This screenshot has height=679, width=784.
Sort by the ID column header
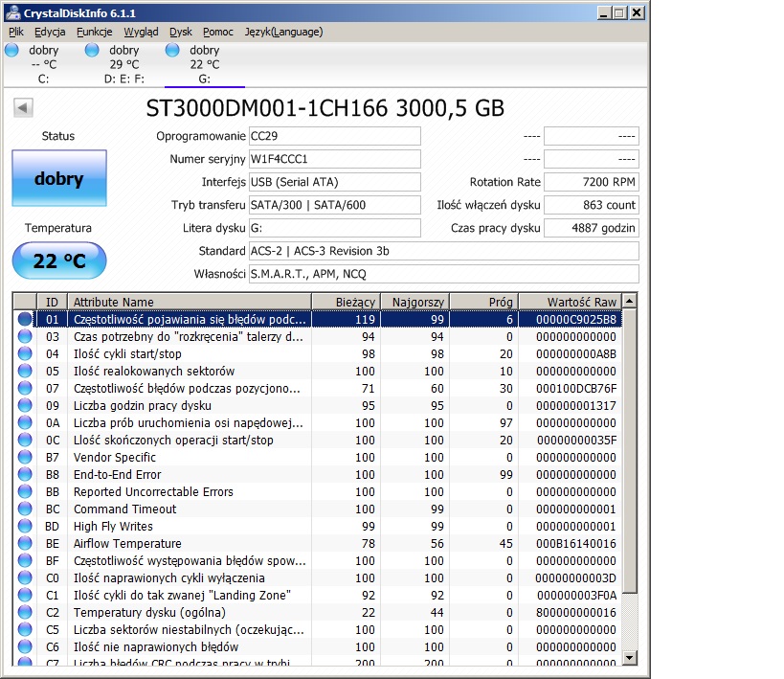[52, 303]
